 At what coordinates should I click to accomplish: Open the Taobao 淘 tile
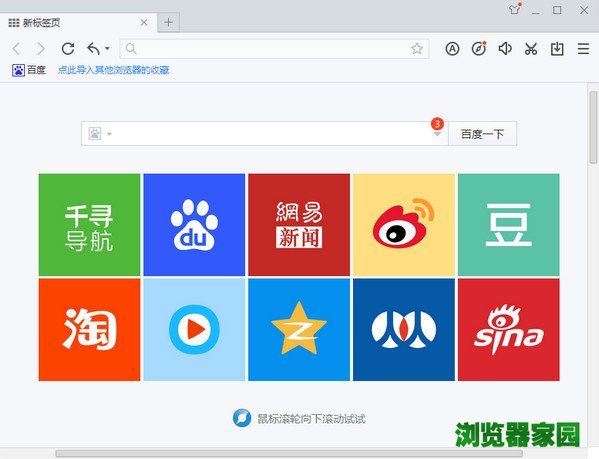[x=89, y=330]
